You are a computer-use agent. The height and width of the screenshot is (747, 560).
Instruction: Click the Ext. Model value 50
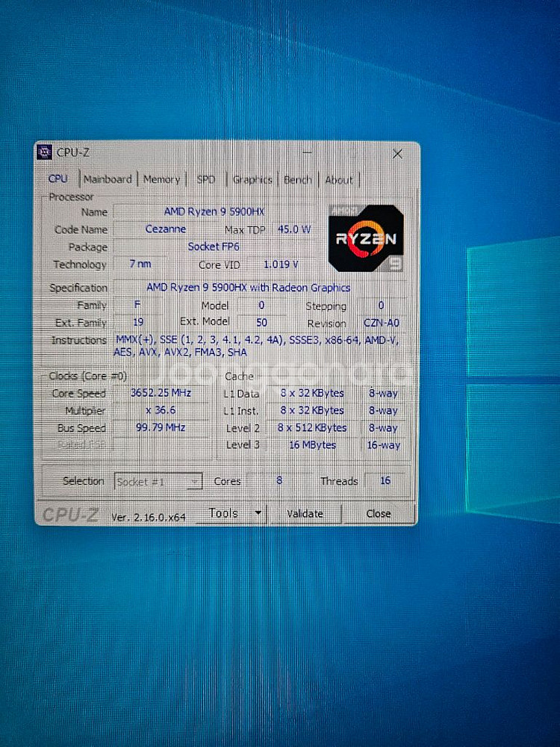click(261, 323)
